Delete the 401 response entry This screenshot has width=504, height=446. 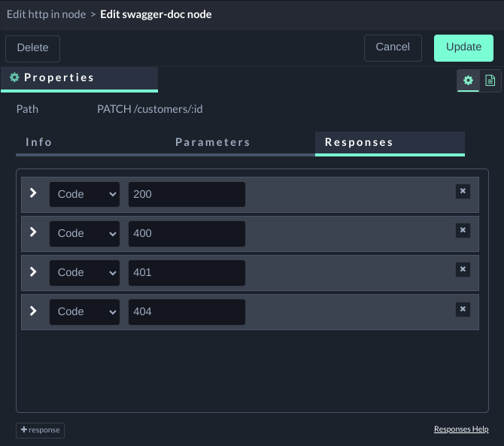(x=463, y=270)
